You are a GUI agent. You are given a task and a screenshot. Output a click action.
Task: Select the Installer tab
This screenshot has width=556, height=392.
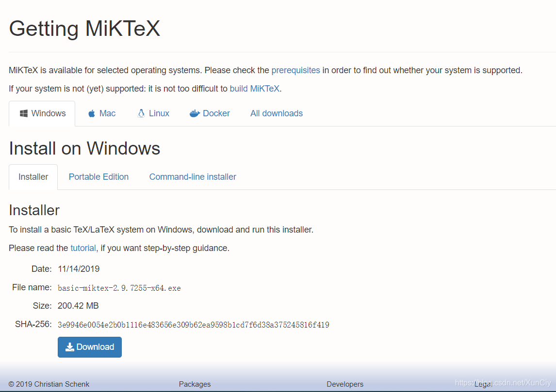coord(33,177)
